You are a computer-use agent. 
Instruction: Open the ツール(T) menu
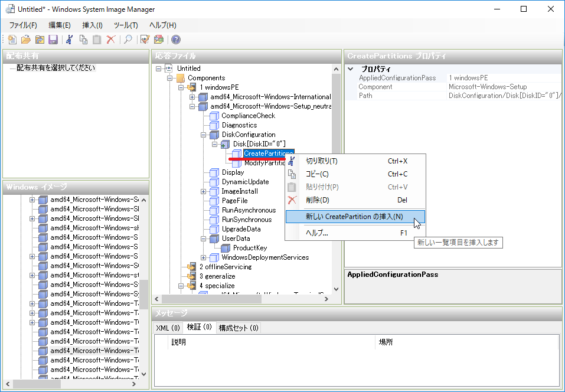point(126,25)
